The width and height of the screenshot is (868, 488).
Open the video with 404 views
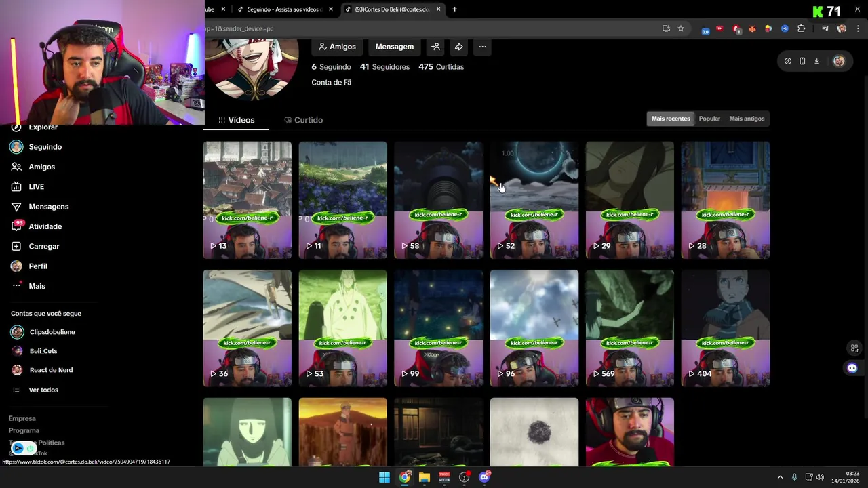click(x=726, y=328)
